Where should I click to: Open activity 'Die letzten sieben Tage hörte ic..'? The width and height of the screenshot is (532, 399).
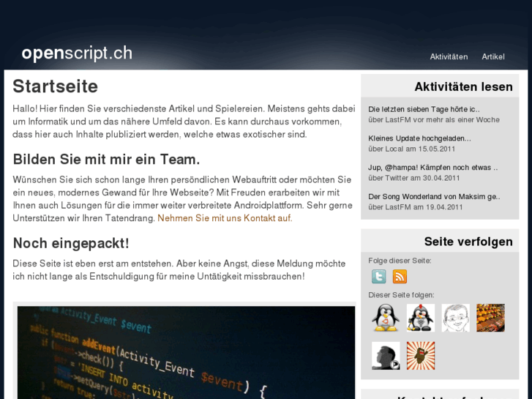point(424,109)
